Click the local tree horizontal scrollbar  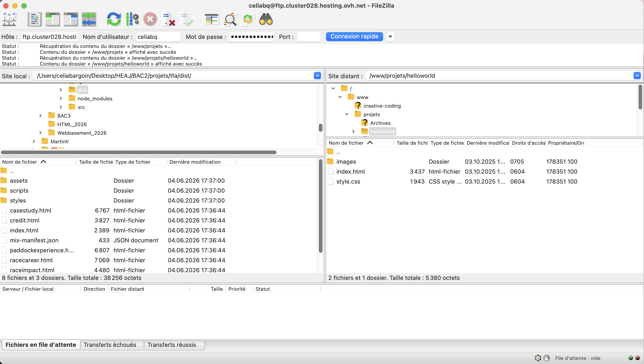[x=139, y=152]
